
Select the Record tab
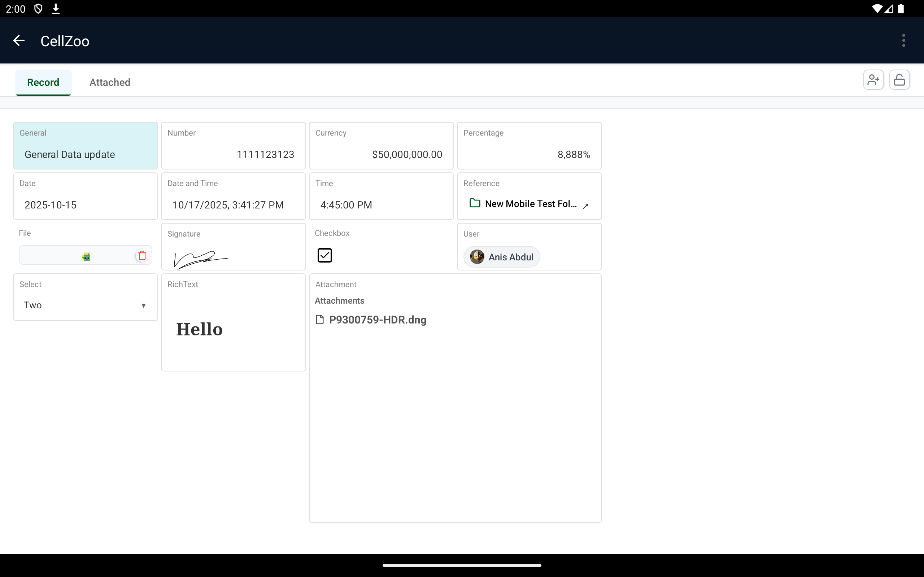(x=43, y=82)
